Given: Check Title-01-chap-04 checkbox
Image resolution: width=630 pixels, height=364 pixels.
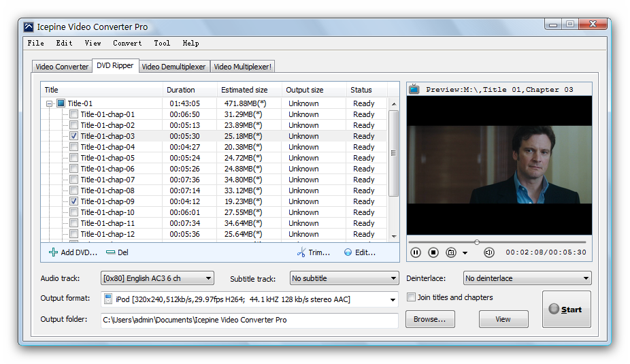Looking at the screenshot, I should 74,147.
